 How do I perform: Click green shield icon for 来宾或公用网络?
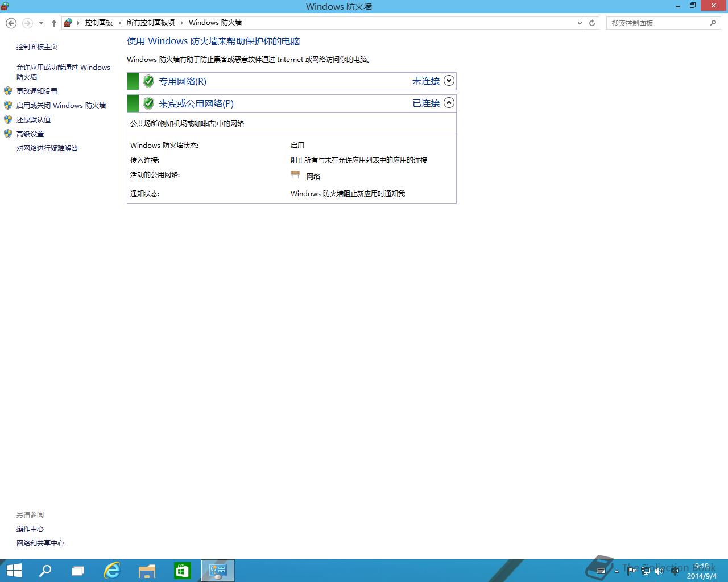coord(148,103)
